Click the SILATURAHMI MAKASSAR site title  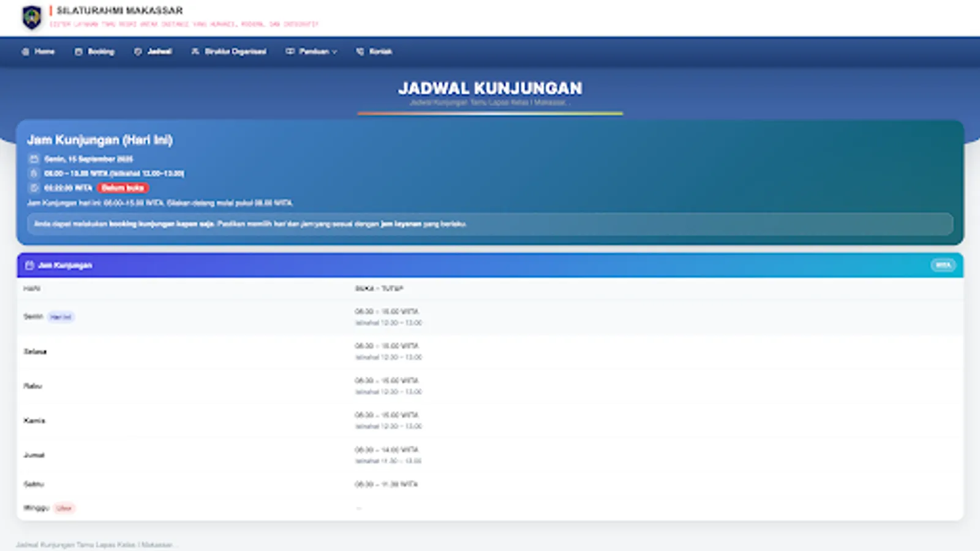[x=119, y=10]
